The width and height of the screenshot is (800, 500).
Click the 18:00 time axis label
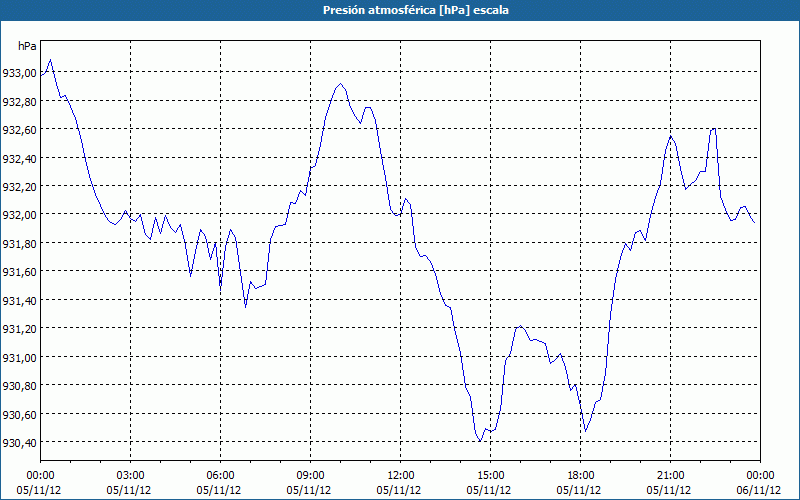581,476
